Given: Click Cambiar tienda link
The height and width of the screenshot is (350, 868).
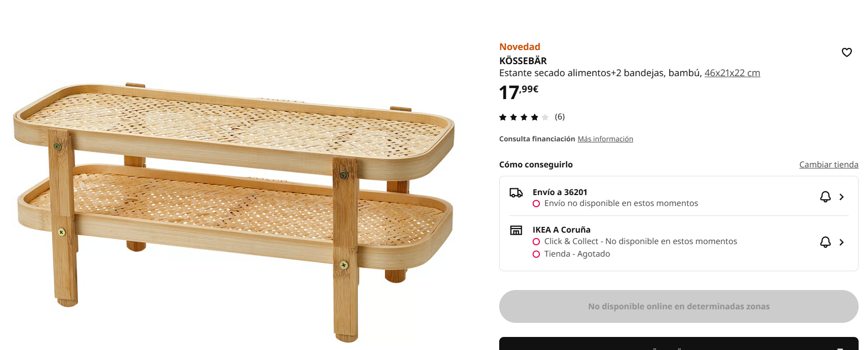Looking at the screenshot, I should click(828, 165).
